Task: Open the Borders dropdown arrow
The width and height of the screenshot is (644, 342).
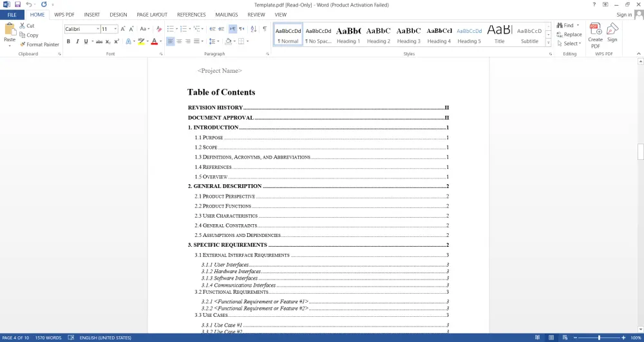Action: (x=248, y=41)
